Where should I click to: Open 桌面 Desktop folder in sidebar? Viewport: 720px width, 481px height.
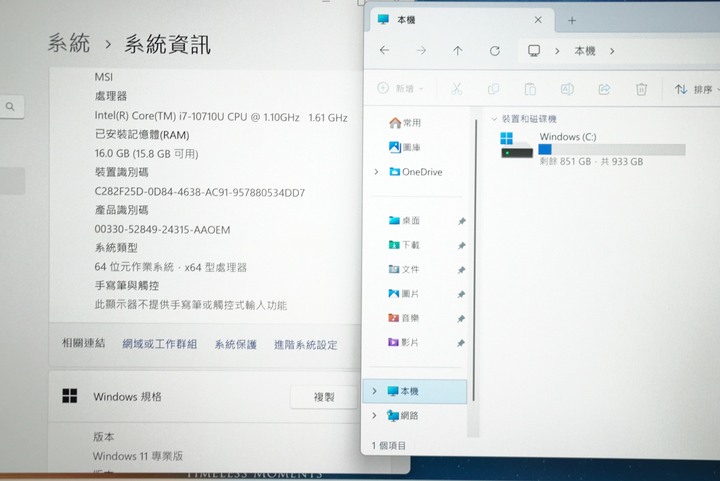404,220
